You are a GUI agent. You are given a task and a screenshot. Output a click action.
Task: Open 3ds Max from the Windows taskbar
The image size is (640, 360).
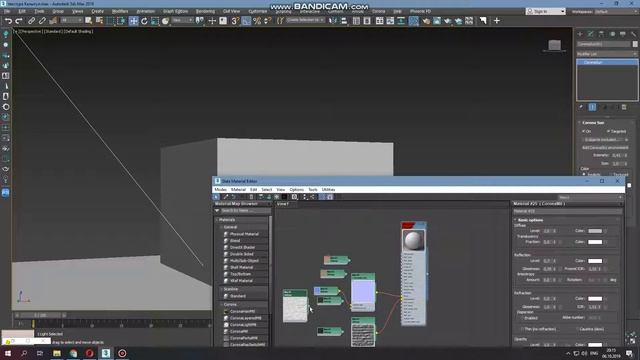coord(106,353)
